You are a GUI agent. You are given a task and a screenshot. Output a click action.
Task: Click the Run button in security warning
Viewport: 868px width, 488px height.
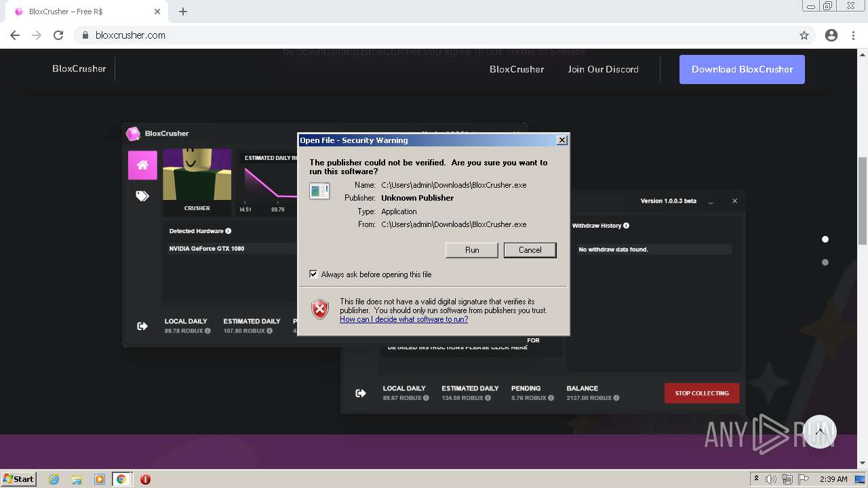(x=472, y=250)
